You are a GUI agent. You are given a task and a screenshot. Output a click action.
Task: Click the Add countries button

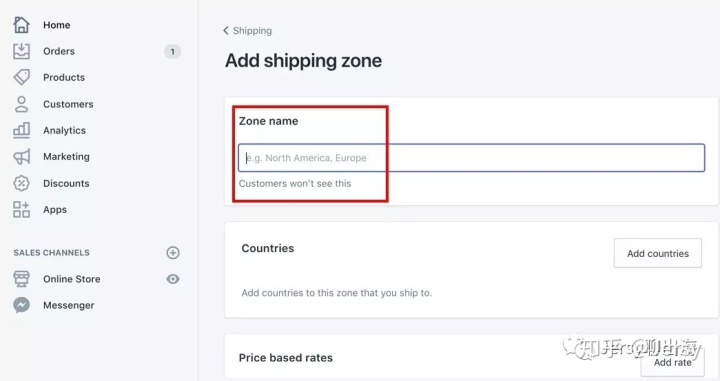tap(658, 253)
